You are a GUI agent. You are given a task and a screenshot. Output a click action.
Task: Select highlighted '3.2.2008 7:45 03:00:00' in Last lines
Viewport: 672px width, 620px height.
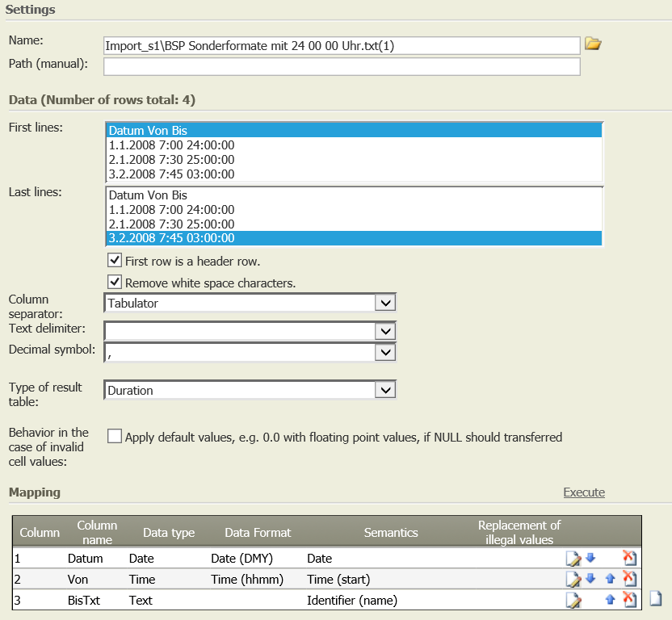point(354,238)
